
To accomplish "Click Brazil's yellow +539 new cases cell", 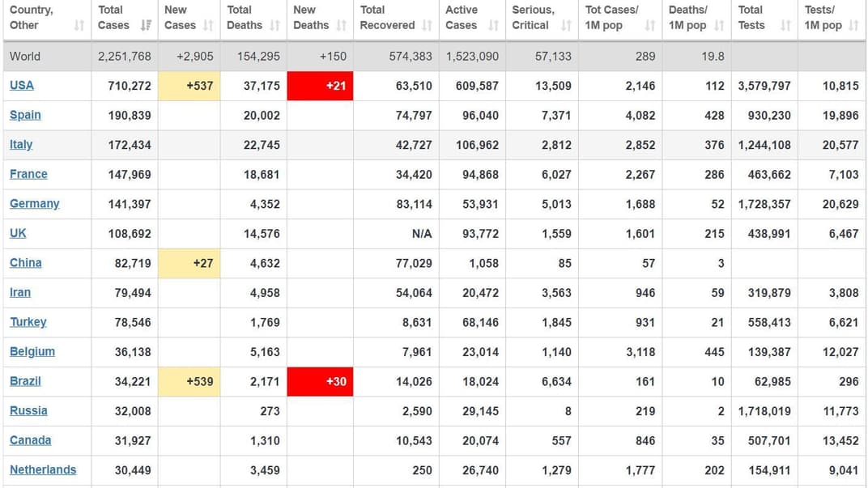I will click(189, 381).
